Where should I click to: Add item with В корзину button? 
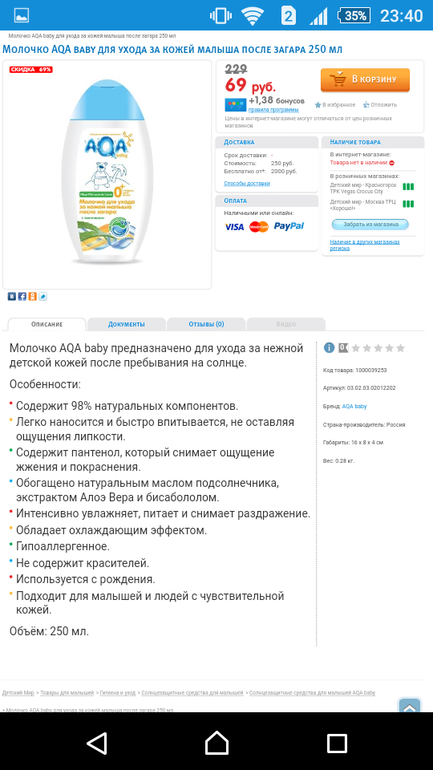click(x=365, y=80)
